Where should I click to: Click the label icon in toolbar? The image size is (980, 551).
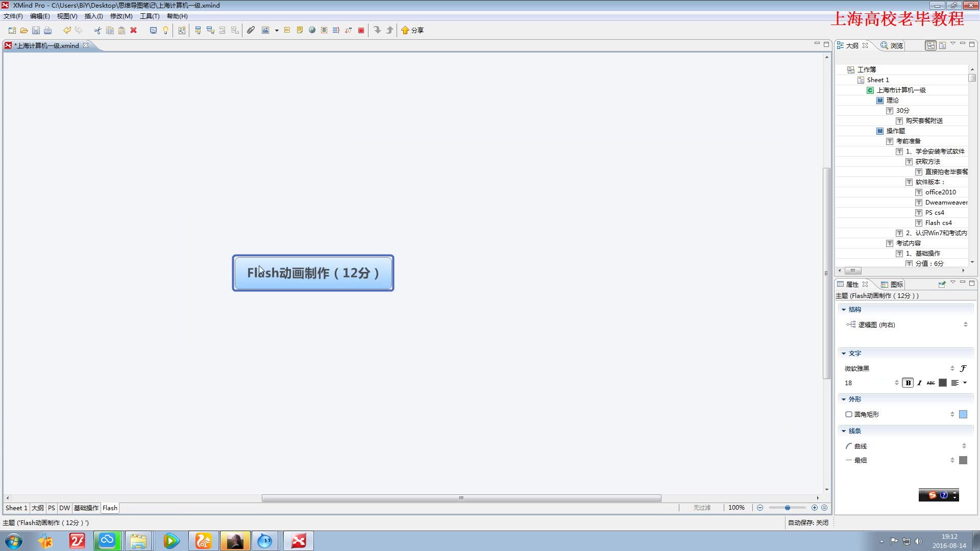pyautogui.click(x=287, y=30)
